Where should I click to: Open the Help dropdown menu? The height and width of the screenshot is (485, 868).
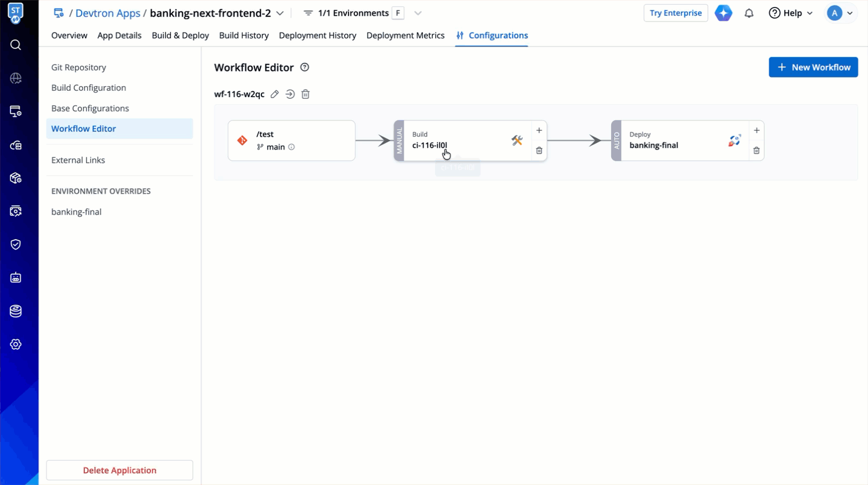click(791, 13)
